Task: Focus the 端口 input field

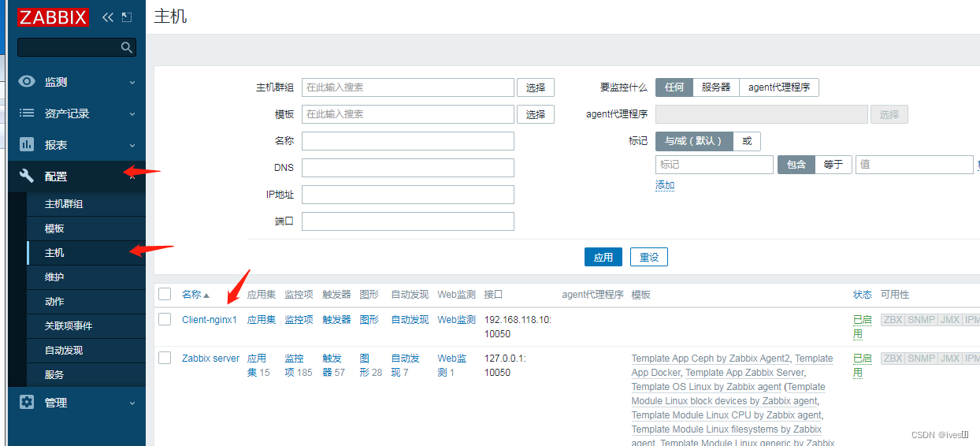Action: (x=408, y=221)
